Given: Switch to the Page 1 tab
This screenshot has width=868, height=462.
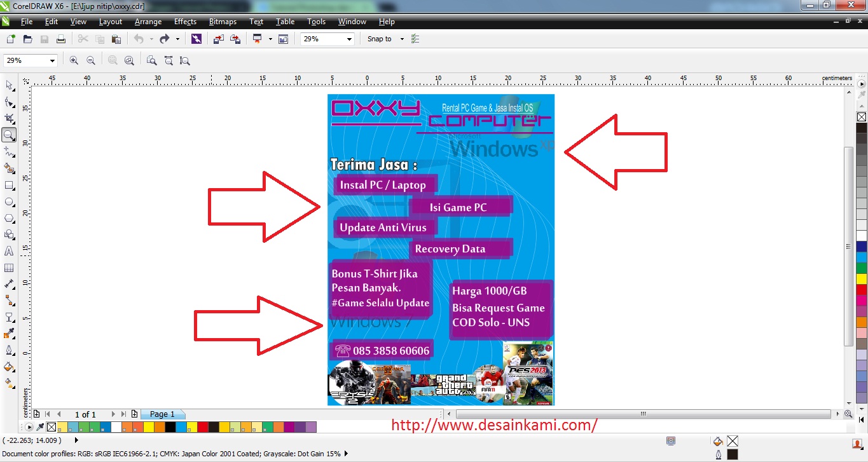Looking at the screenshot, I should tap(162, 414).
